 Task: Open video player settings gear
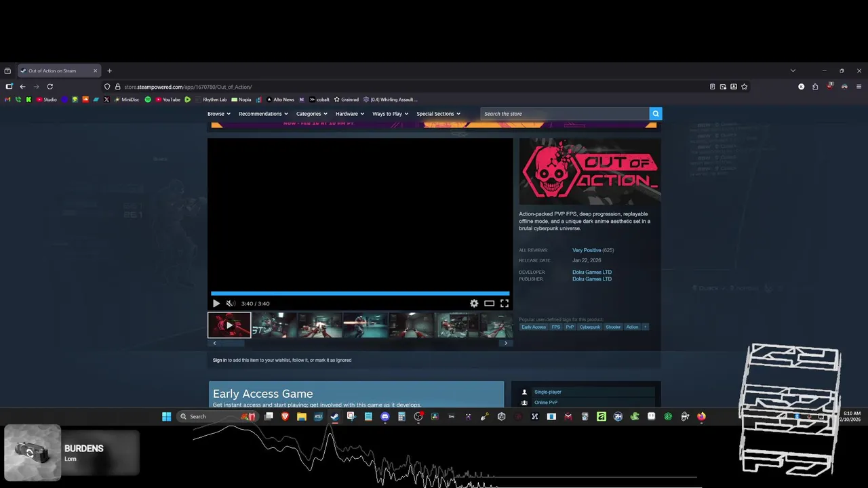[474, 304]
